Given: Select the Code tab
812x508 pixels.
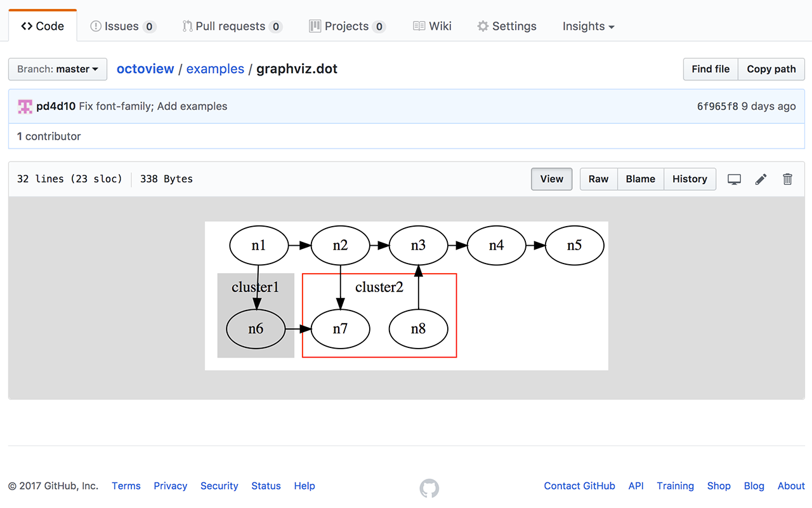Looking at the screenshot, I should (43, 26).
